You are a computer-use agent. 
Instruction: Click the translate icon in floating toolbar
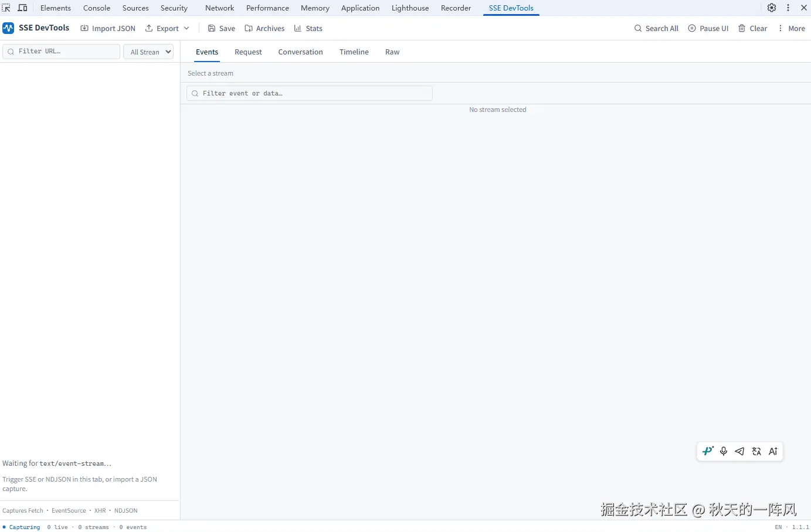pyautogui.click(x=756, y=451)
